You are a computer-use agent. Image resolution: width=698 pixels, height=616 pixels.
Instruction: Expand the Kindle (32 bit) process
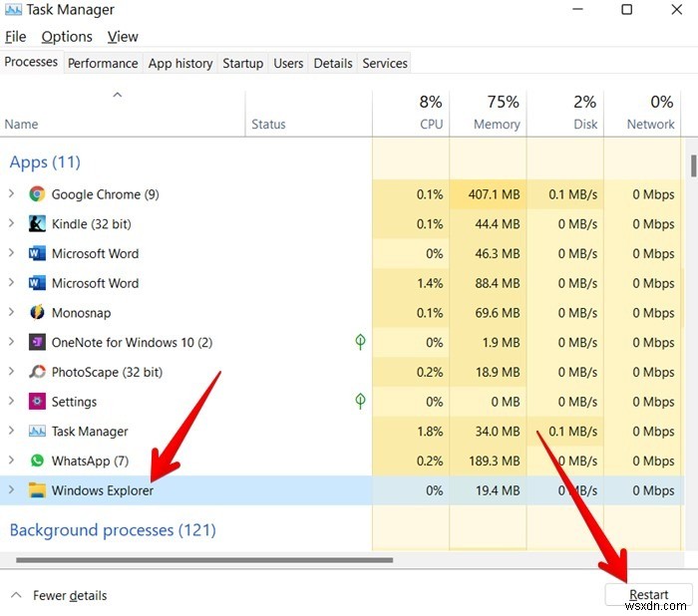point(11,223)
